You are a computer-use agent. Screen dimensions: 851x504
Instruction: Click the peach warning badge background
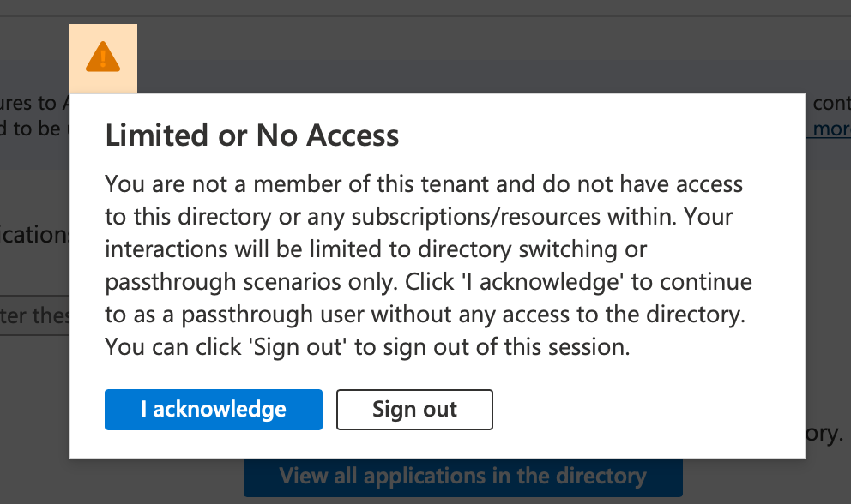tap(103, 58)
